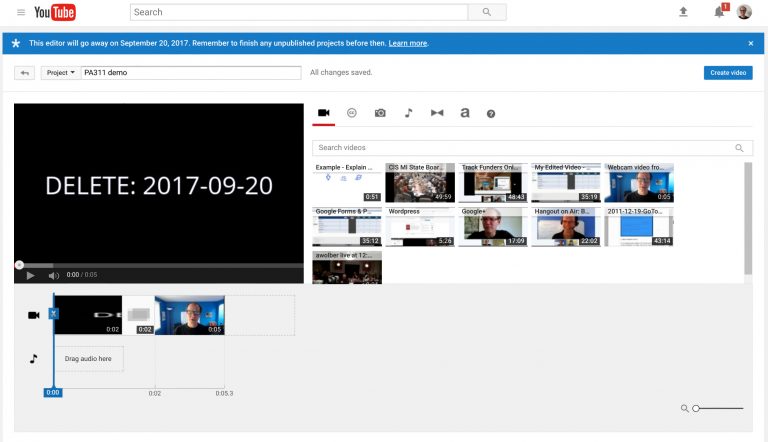
Task: Click the undo arrow button beside Project
Action: (25, 73)
